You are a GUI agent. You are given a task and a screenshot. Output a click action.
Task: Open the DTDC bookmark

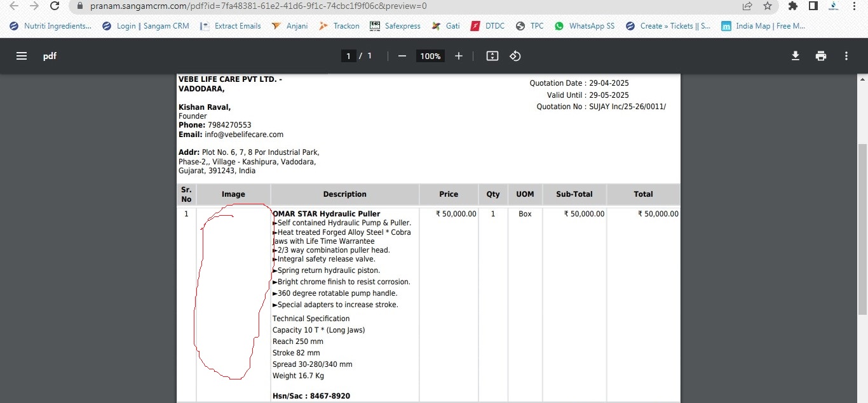pyautogui.click(x=487, y=26)
